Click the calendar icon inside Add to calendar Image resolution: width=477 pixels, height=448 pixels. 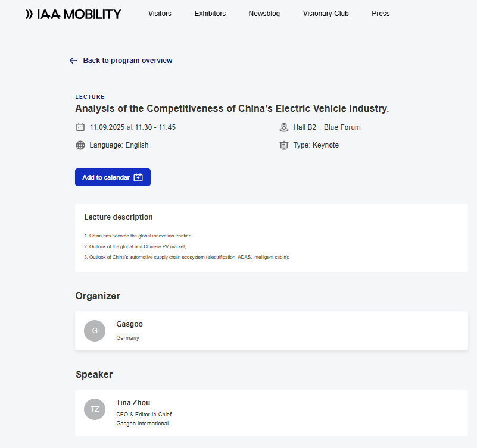(x=138, y=177)
